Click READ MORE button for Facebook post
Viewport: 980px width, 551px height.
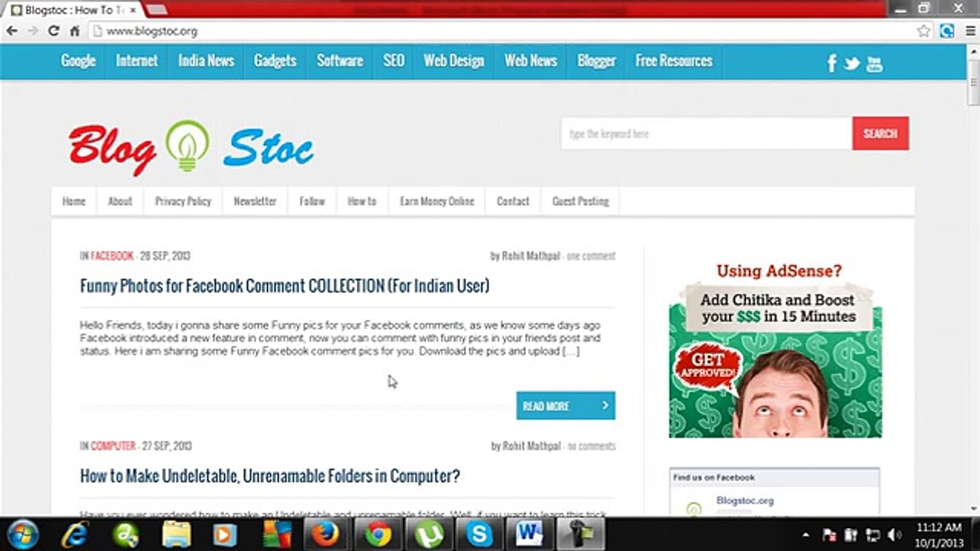565,406
